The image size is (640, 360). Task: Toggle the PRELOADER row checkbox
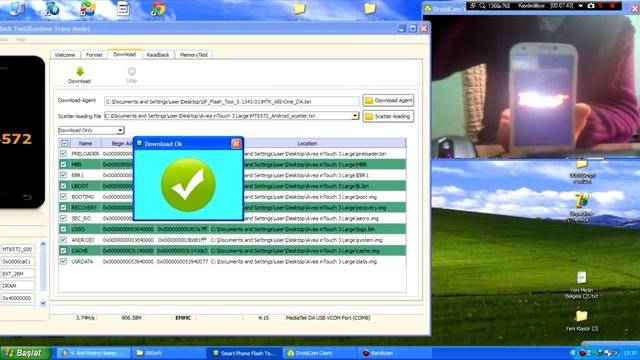[63, 153]
